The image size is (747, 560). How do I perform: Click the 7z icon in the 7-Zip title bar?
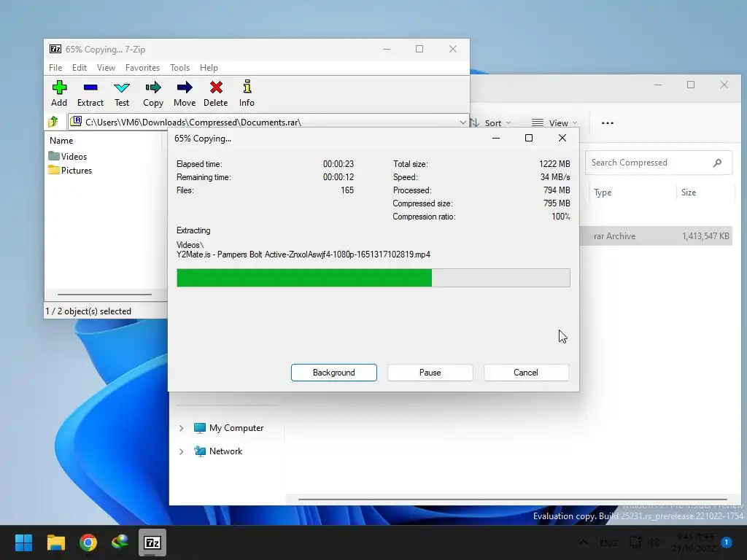(x=55, y=49)
